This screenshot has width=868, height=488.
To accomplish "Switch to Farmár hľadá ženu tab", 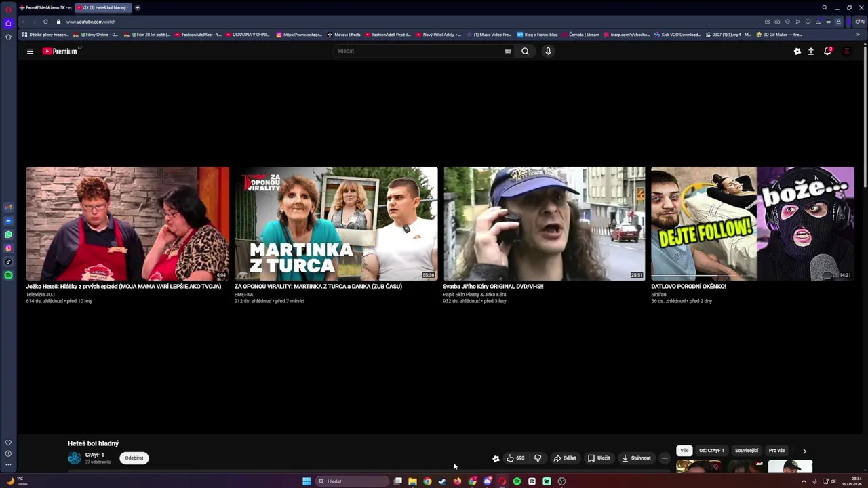I will point(45,8).
